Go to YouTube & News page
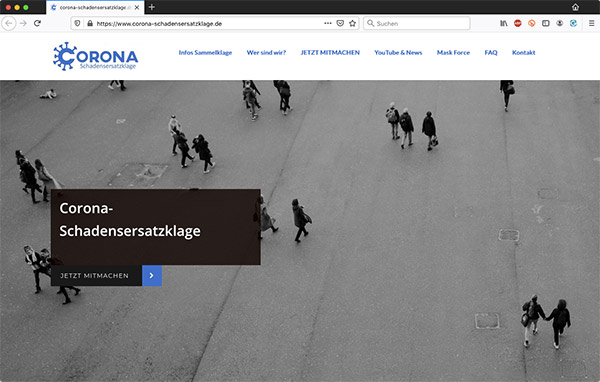The height and width of the screenshot is (382, 600). click(x=398, y=53)
